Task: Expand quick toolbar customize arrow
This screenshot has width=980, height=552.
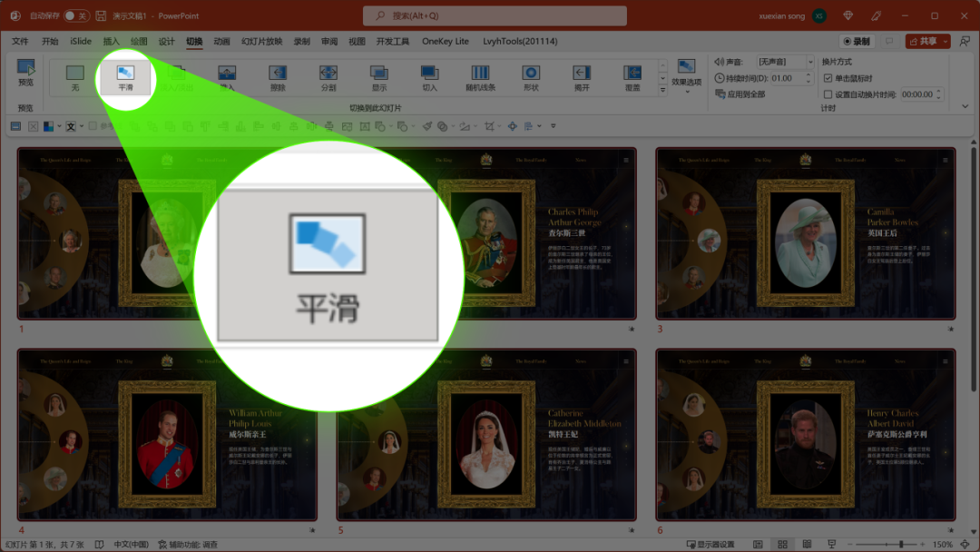Action: pos(554,126)
